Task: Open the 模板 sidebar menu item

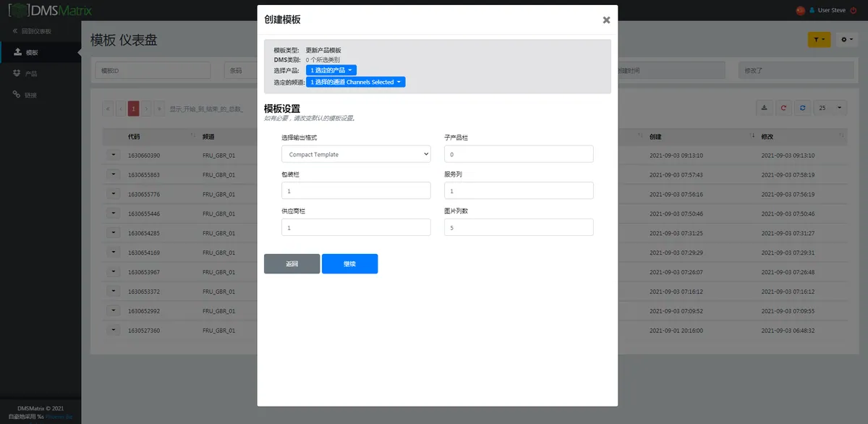Action: 41,52
